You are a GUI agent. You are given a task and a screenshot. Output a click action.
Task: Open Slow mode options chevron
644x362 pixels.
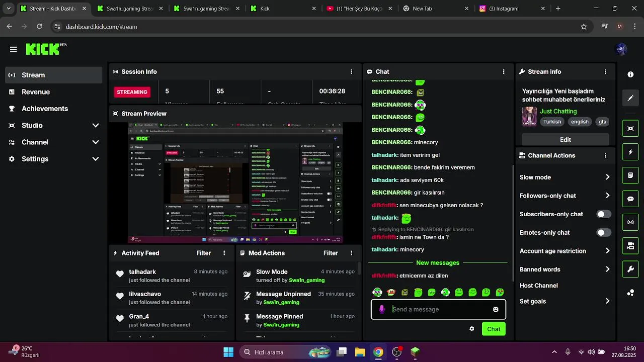pyautogui.click(x=607, y=177)
